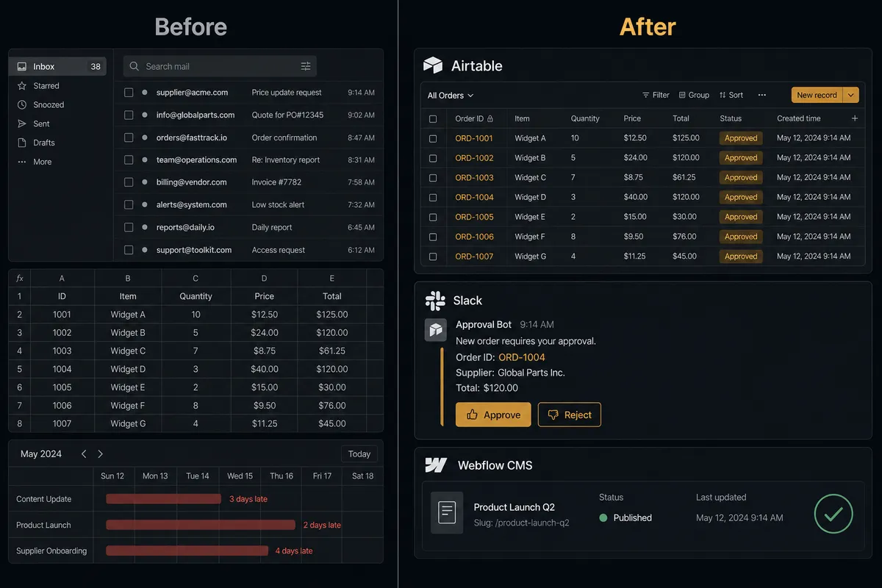
Task: Open New record dropdown arrow
Action: [x=851, y=95]
